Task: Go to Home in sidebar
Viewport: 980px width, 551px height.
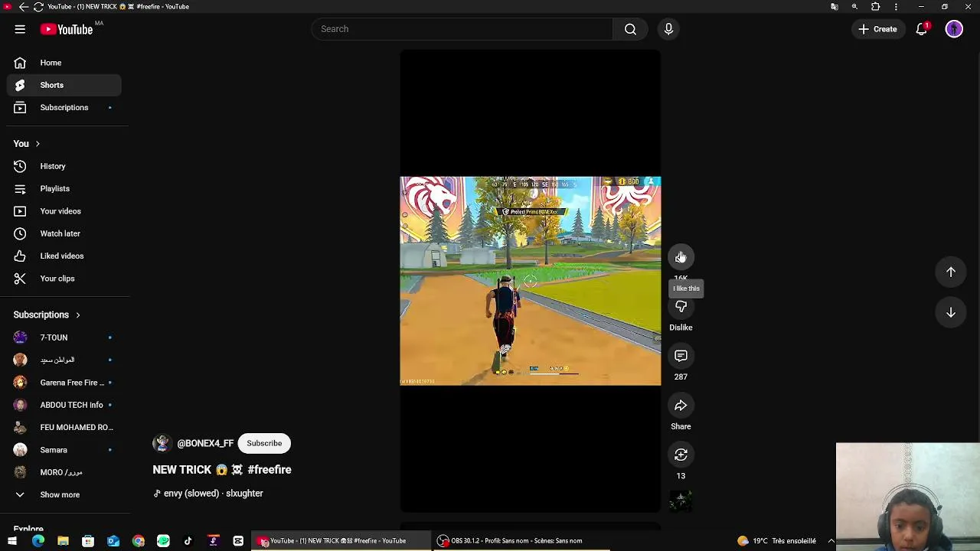Action: pyautogui.click(x=64, y=63)
